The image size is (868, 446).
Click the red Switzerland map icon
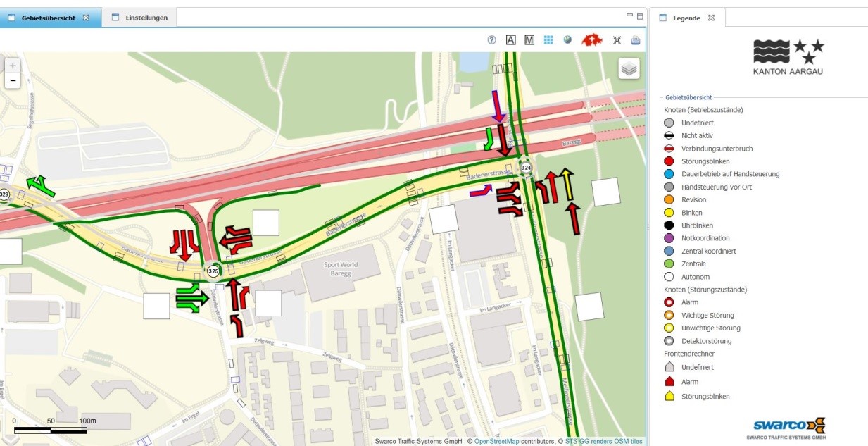tap(592, 40)
